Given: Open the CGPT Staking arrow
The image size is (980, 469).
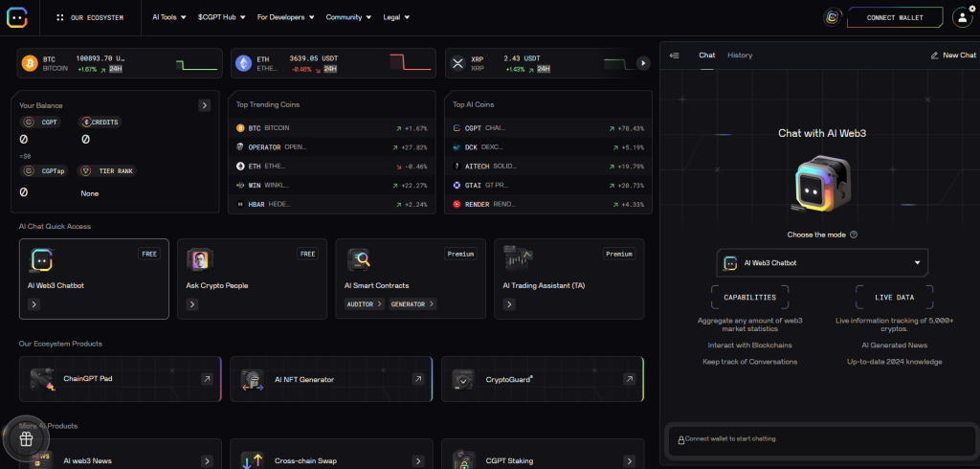Looking at the screenshot, I should [x=630, y=461].
